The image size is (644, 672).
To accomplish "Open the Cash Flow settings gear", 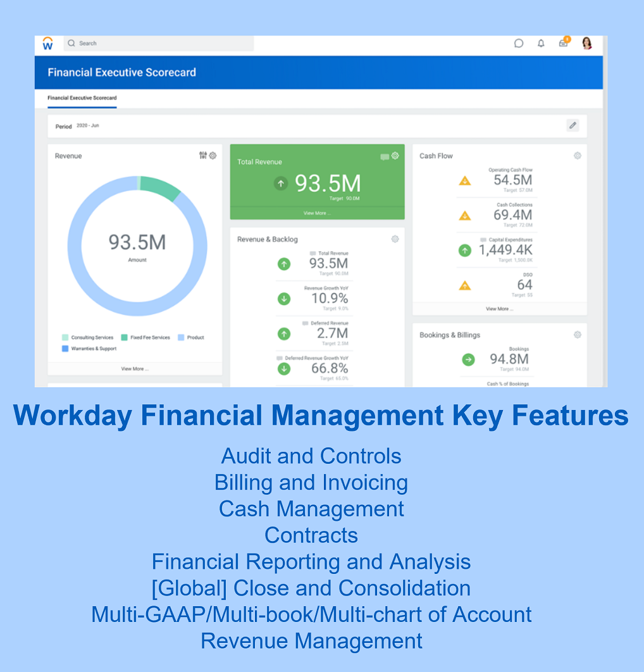I will (578, 156).
